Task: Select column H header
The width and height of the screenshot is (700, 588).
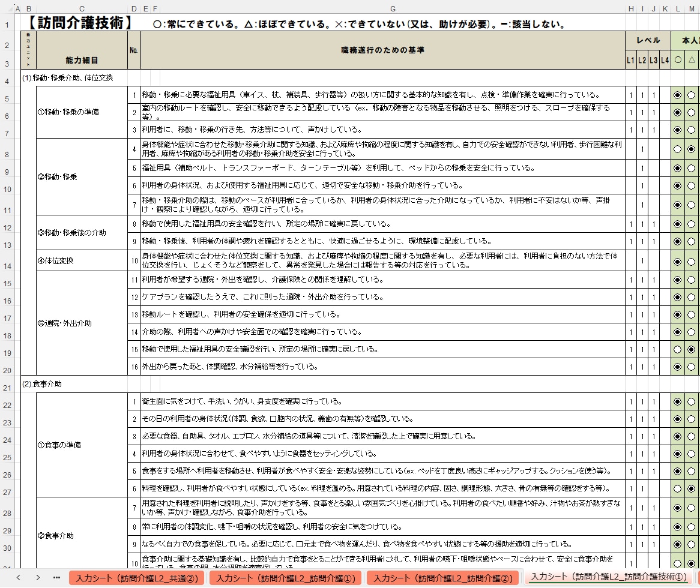Action: coord(631,8)
